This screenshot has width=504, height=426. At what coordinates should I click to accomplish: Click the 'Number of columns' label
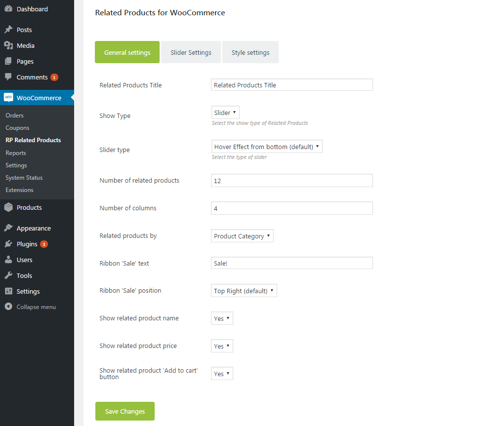pos(128,208)
